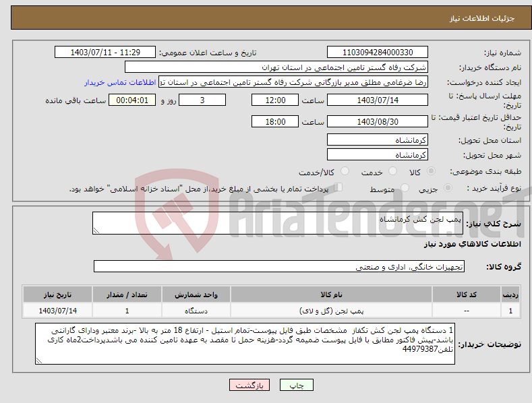Viewport: 532px width, 403px height.
Task: Click the item name cell پمپ لجن (گل و لای)
Action: coord(332,311)
